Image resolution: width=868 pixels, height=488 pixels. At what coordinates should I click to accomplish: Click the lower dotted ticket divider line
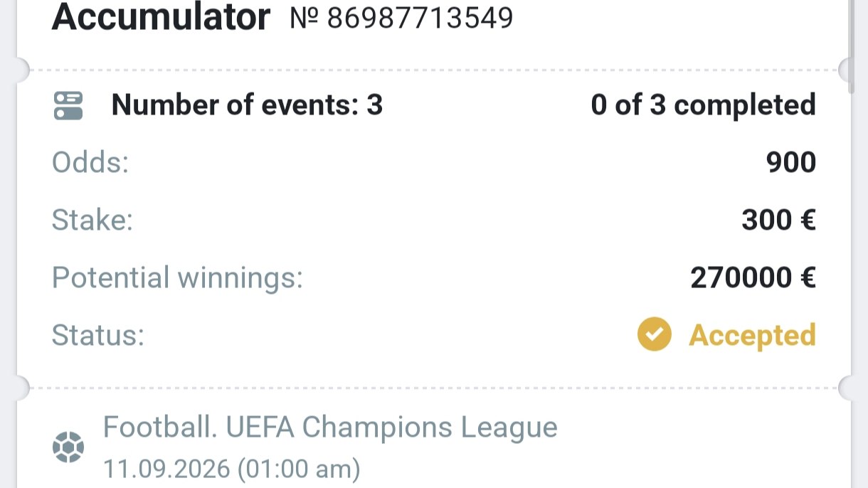(434, 388)
